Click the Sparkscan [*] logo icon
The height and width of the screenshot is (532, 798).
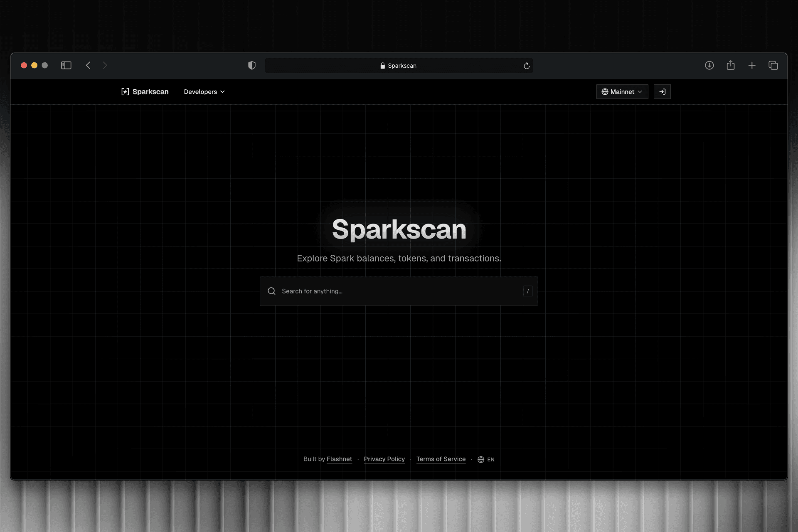[x=125, y=91]
